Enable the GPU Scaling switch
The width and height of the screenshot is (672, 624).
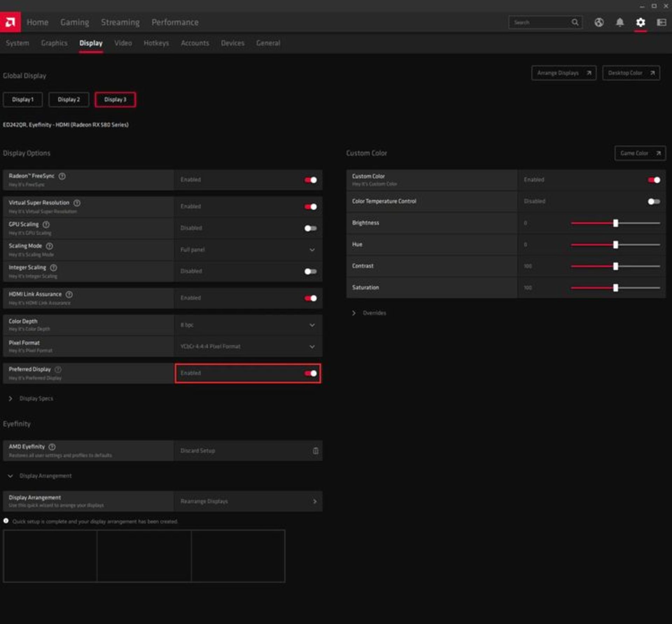pos(310,228)
